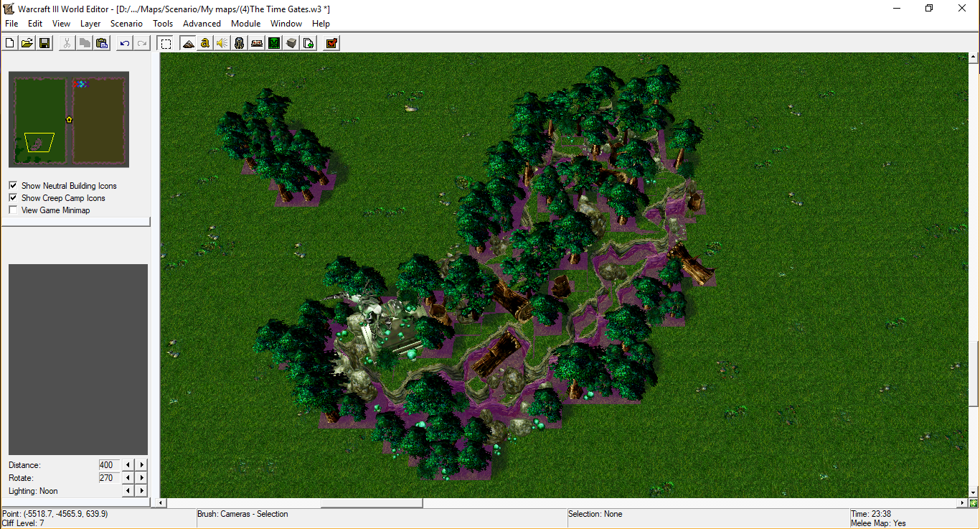
Task: Click the Test Map icon
Action: point(331,43)
